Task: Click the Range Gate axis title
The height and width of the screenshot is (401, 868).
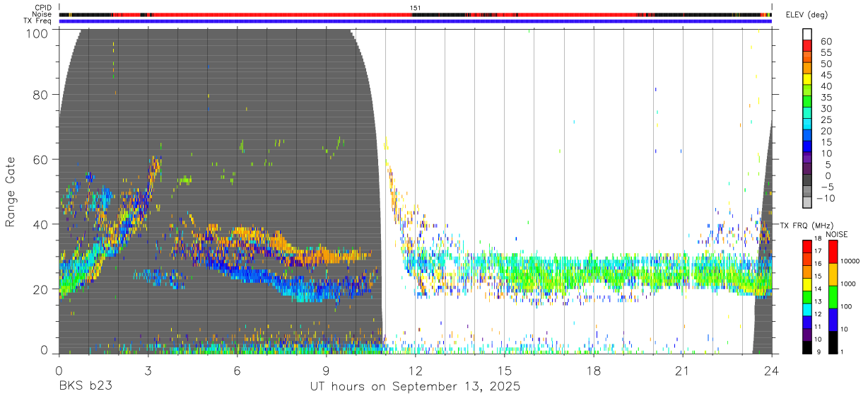Action: [11, 192]
